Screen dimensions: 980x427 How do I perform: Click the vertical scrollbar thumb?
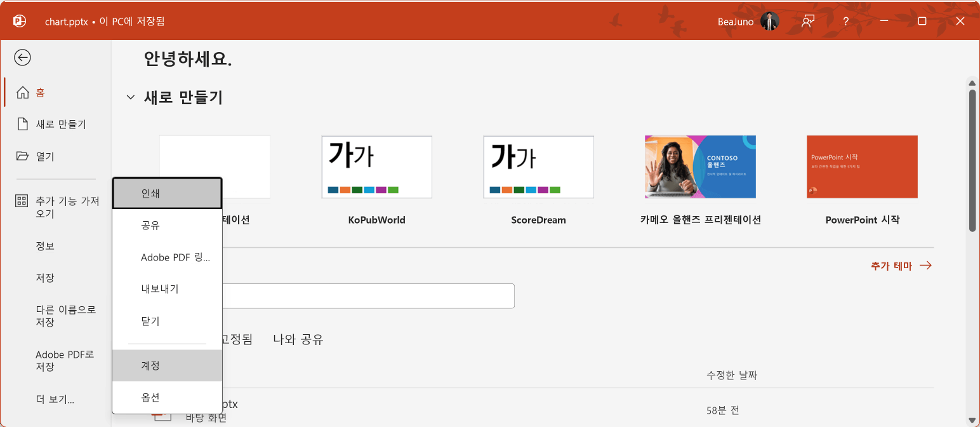(972, 160)
